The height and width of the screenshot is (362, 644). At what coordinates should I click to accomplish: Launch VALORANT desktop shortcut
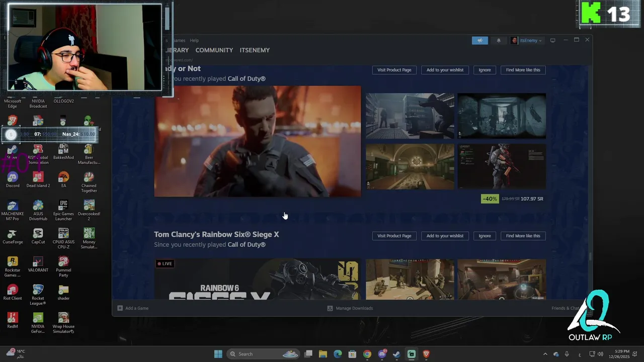[x=38, y=264]
